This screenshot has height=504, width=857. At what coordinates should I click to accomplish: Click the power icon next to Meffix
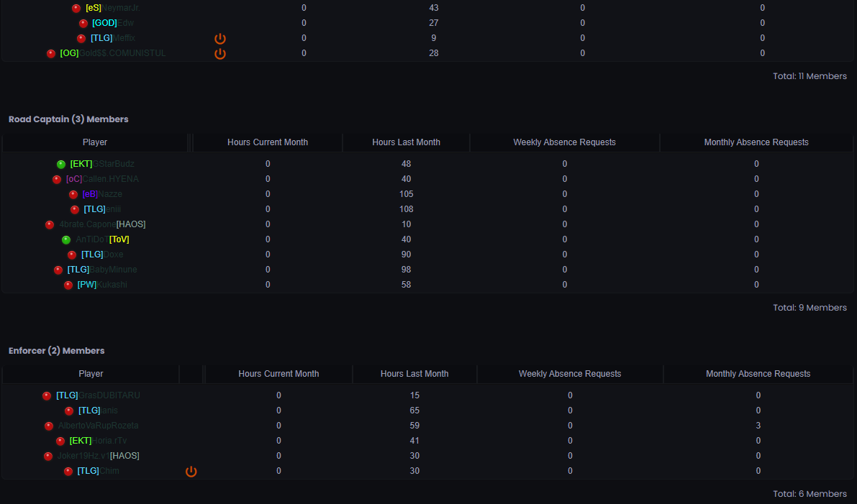tap(220, 38)
